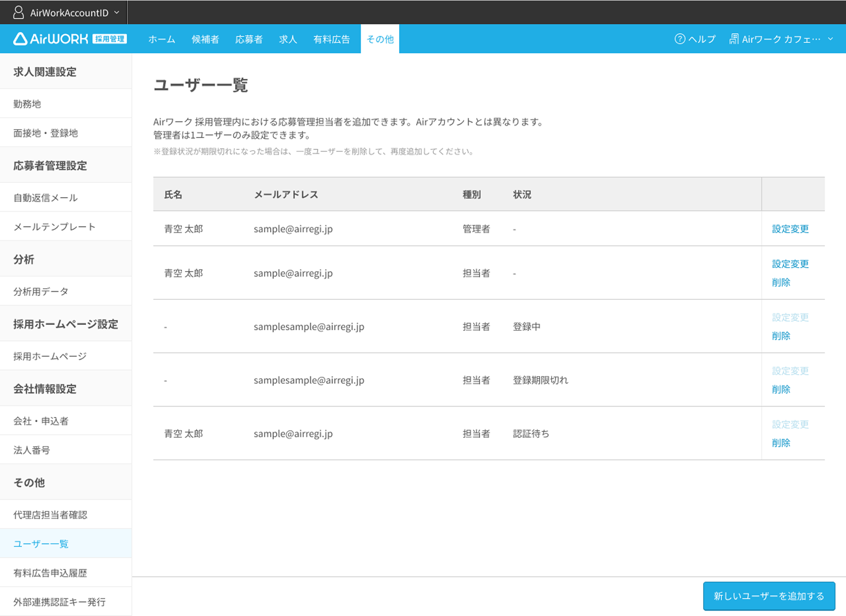The width and height of the screenshot is (846, 616).
Task: Expand the その他 navigation menu
Action: tap(380, 39)
